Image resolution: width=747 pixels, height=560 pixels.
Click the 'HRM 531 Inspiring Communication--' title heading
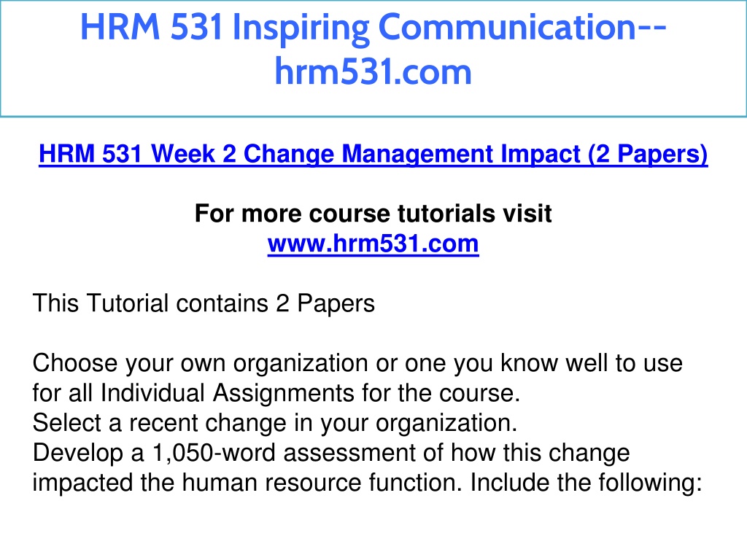pos(373,27)
